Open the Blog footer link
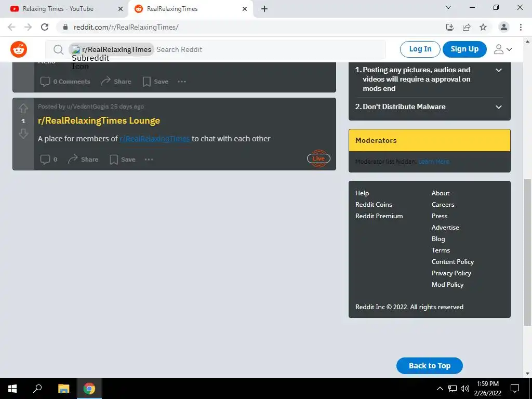 click(x=438, y=239)
